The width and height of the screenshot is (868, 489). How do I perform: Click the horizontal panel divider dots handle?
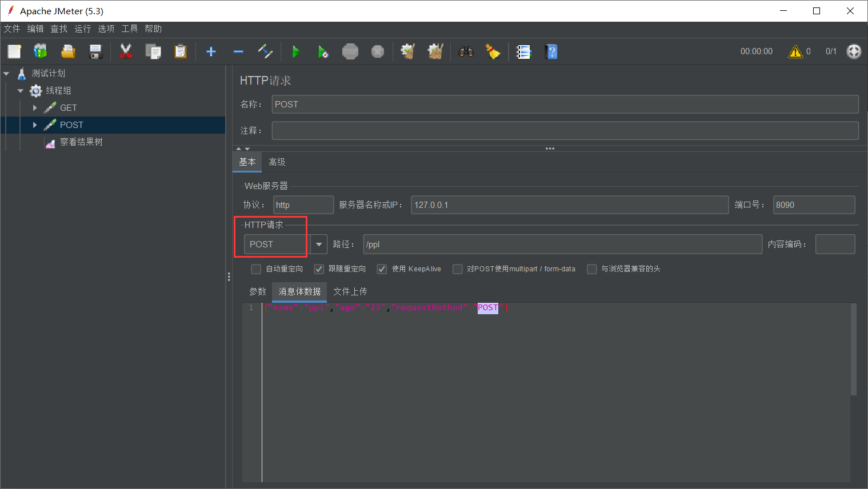click(x=550, y=149)
